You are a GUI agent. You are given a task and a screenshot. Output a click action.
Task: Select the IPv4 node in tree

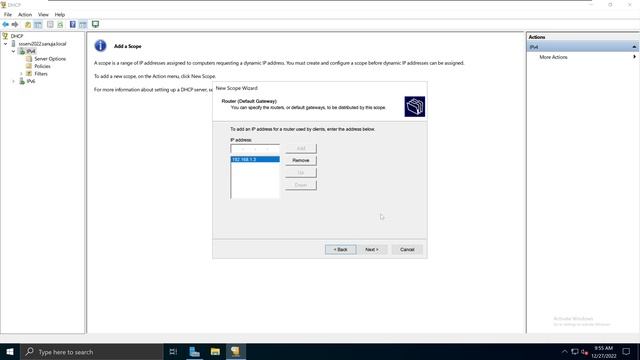(x=31, y=51)
